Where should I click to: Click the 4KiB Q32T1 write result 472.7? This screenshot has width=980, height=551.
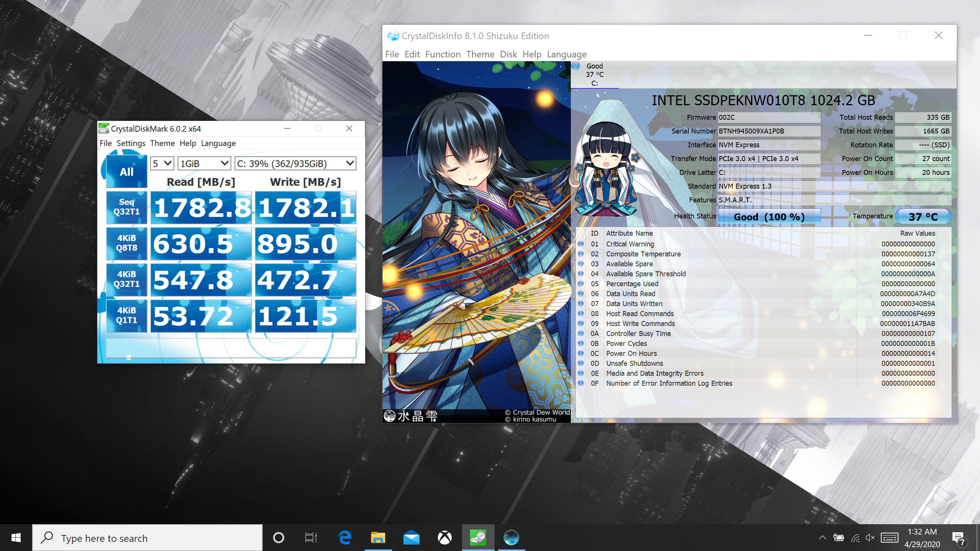click(305, 279)
